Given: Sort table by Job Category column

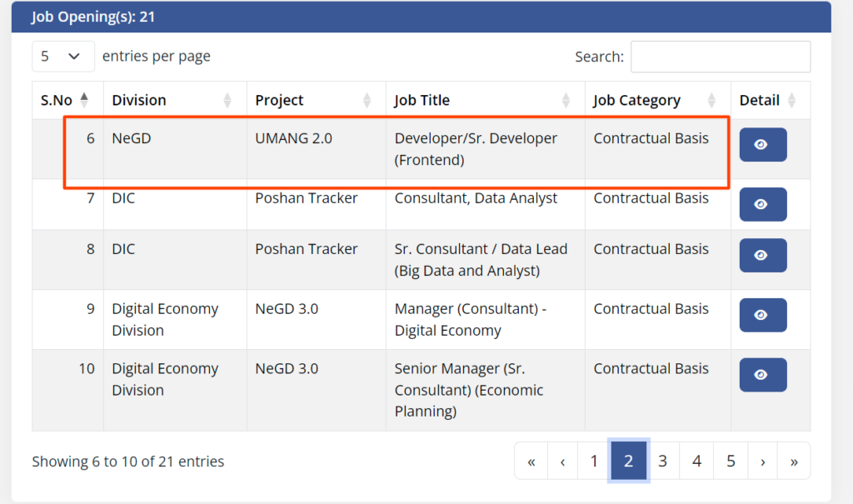Looking at the screenshot, I should coord(658,100).
